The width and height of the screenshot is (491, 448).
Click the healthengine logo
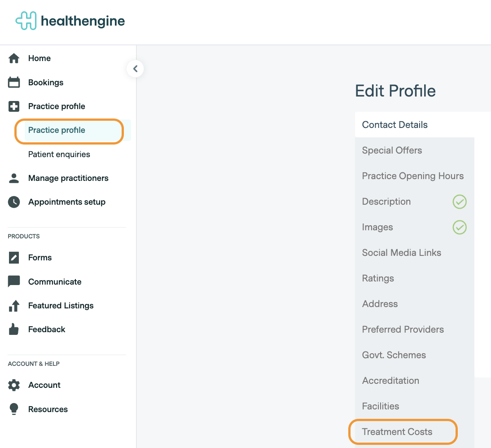[70, 21]
